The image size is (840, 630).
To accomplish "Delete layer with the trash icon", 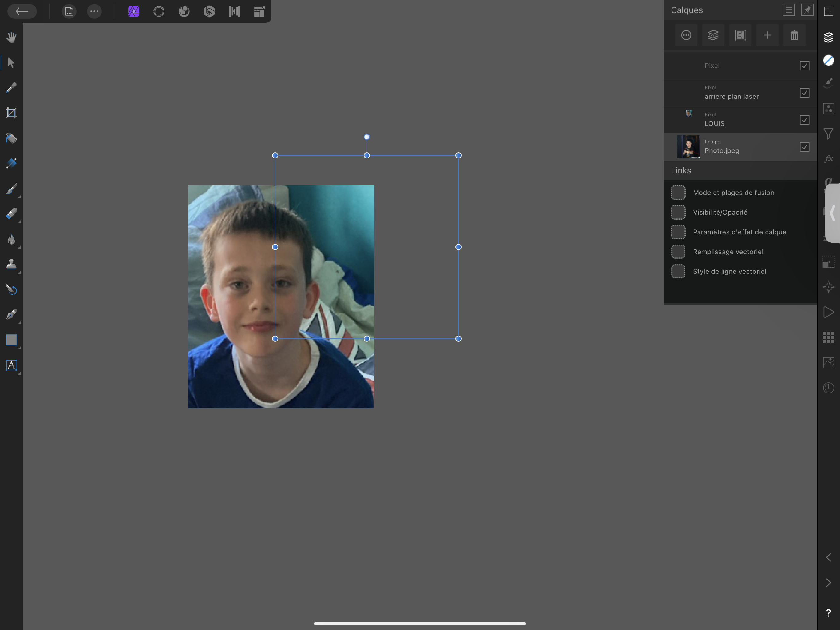I will tap(794, 35).
